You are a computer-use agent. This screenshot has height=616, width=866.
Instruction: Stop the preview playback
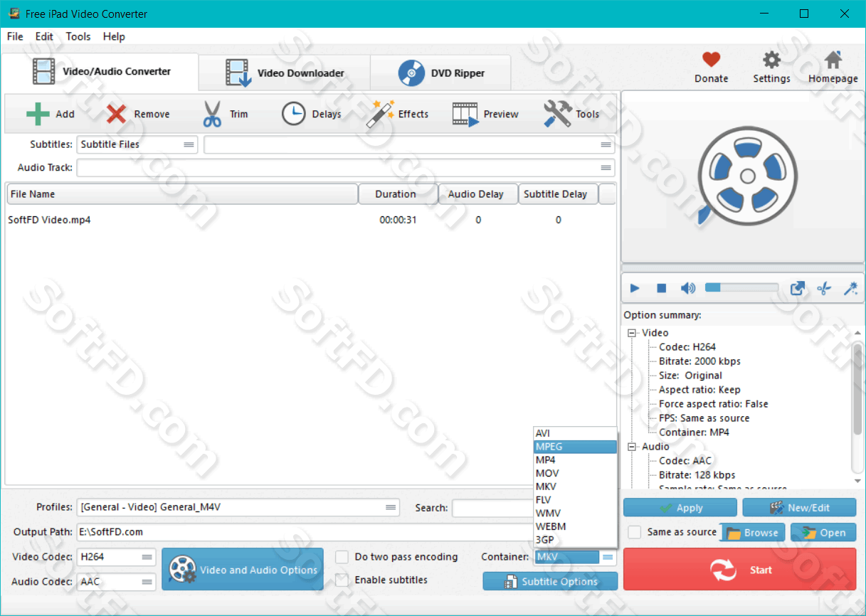click(661, 288)
